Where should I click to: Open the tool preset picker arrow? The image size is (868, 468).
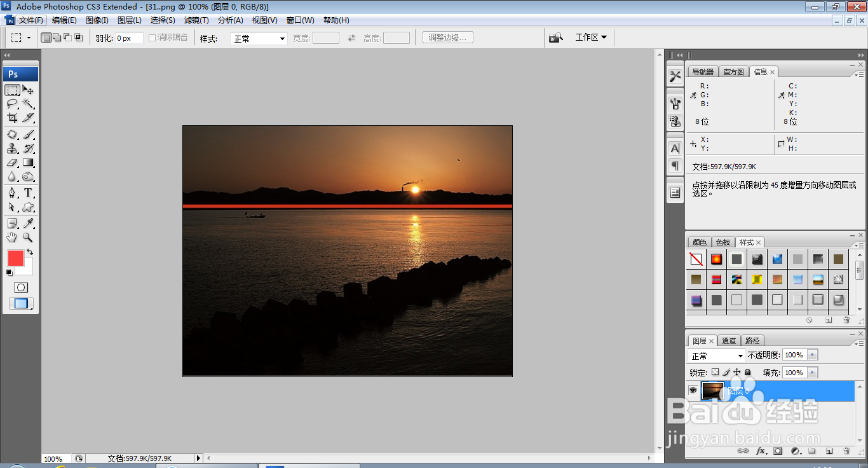click(x=29, y=38)
